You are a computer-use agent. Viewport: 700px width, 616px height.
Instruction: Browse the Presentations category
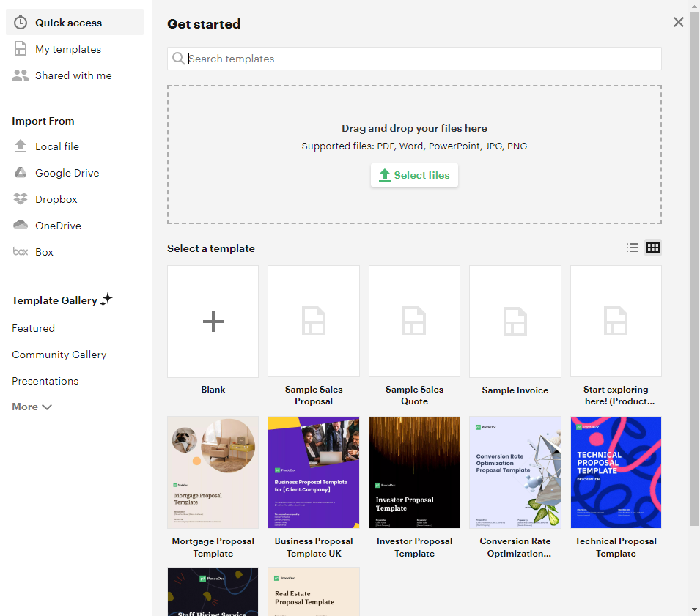(45, 381)
